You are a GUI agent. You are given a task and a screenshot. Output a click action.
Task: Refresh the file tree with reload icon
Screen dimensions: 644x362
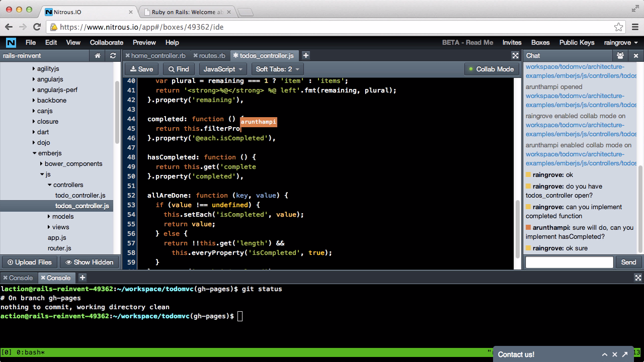coord(113,56)
